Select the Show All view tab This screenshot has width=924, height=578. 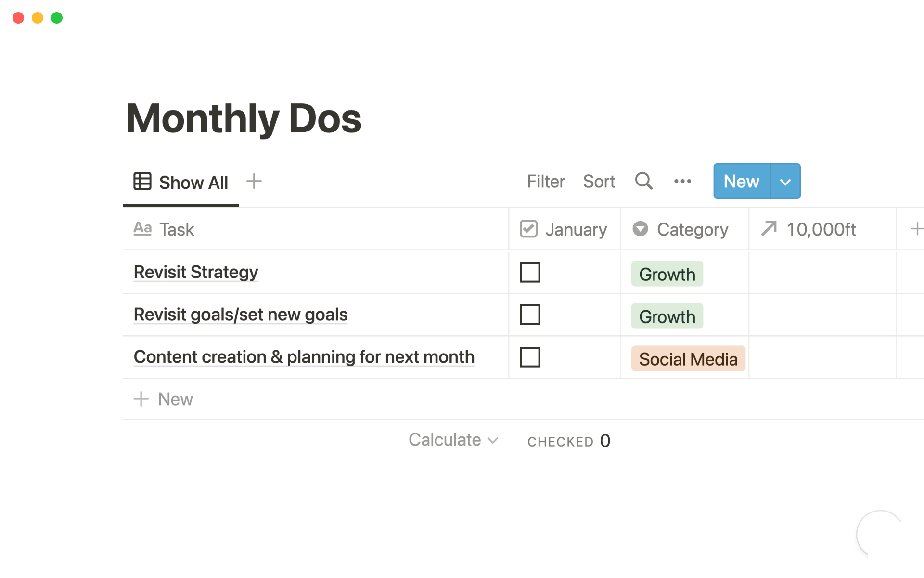[x=193, y=183]
